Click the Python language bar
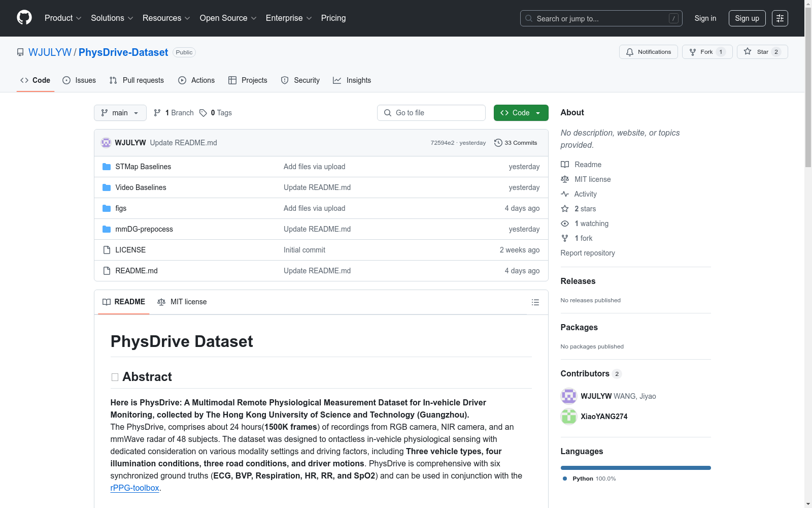Screen dimensions: 812x508 pos(636,468)
